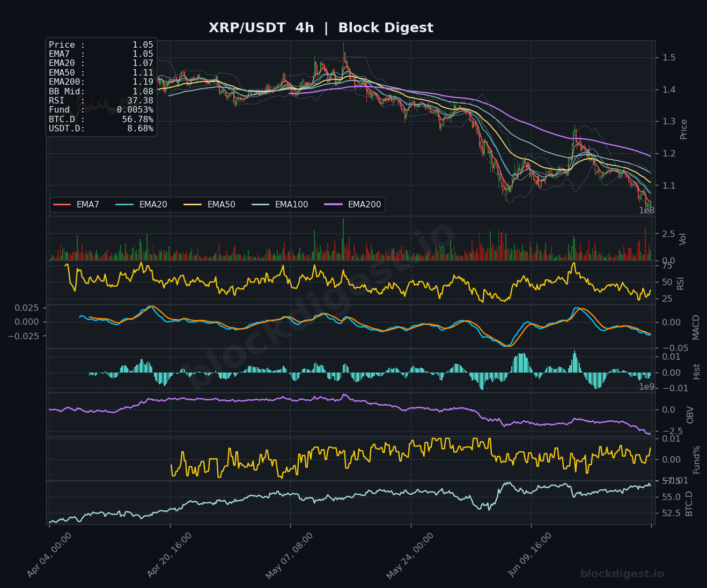Click the USDT.D value 8.68%
Screen dimensions: 707x588
[x=140, y=129]
